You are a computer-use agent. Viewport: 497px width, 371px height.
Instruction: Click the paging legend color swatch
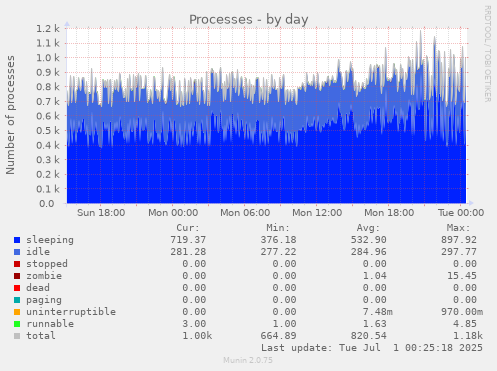tap(17, 300)
